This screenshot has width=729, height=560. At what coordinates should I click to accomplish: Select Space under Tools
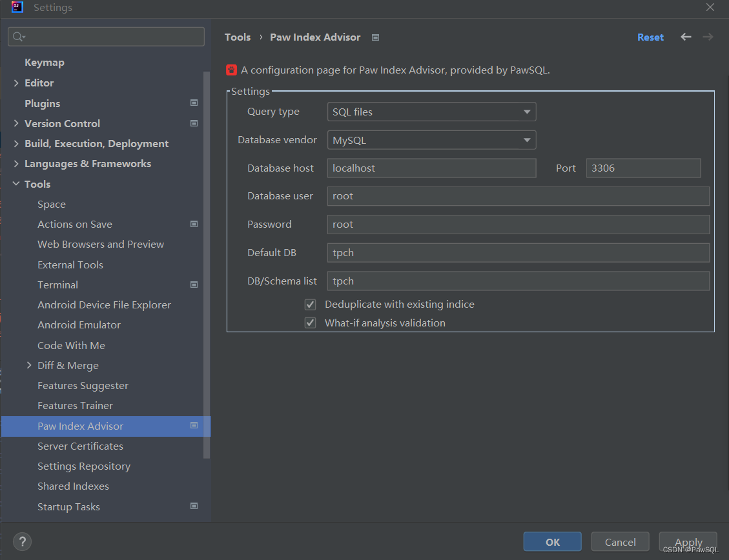tap(52, 205)
